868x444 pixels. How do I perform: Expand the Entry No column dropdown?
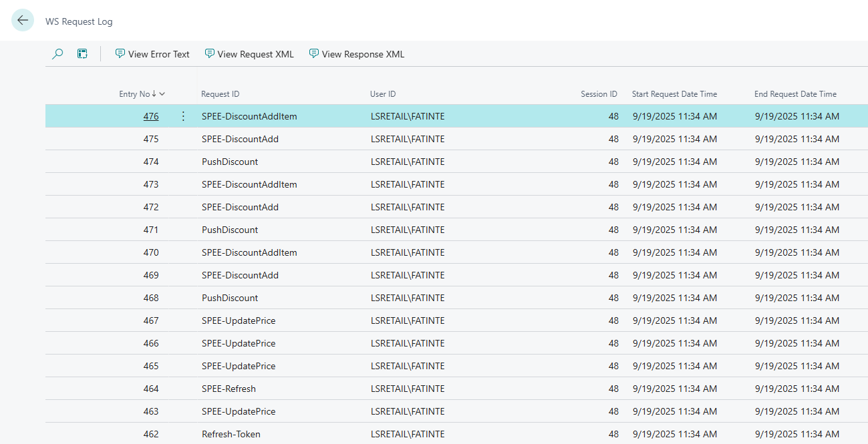pyautogui.click(x=162, y=94)
